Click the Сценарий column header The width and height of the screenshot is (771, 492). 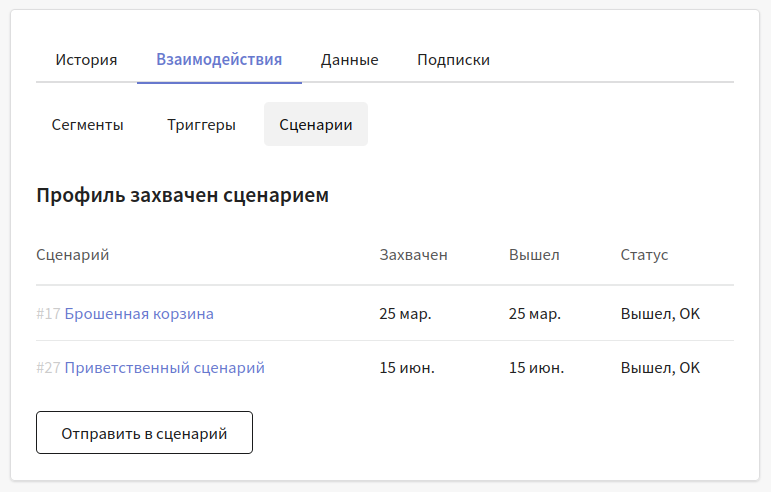tap(73, 255)
